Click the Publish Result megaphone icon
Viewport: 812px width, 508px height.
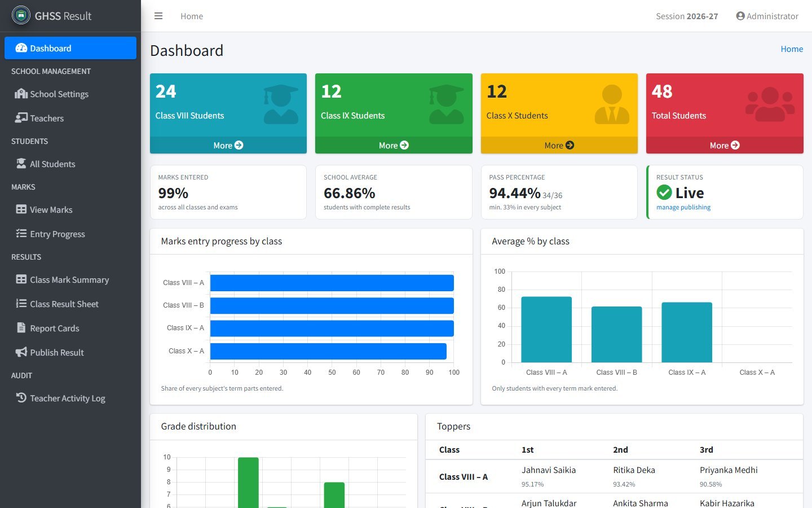(21, 352)
